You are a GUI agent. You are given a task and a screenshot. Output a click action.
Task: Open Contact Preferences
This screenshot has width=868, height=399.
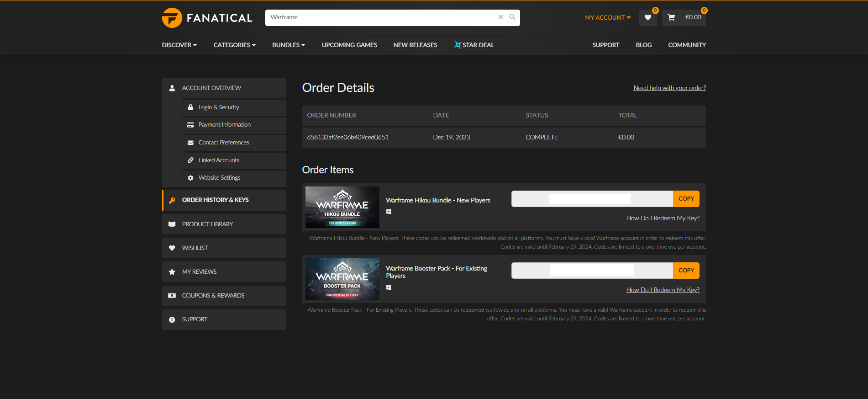(234, 143)
